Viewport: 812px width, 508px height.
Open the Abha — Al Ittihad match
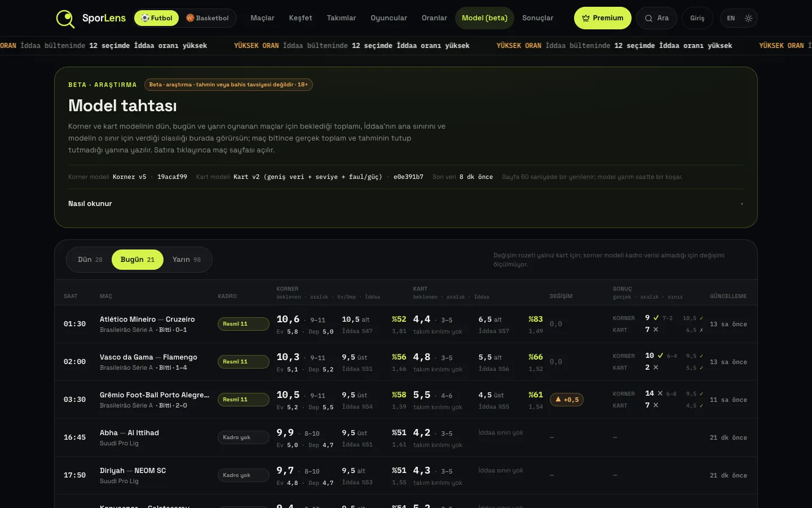[405, 437]
